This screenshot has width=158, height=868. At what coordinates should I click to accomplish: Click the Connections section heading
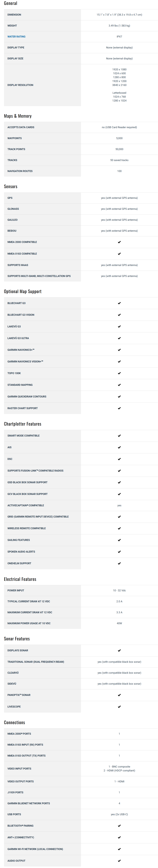click(x=15, y=722)
